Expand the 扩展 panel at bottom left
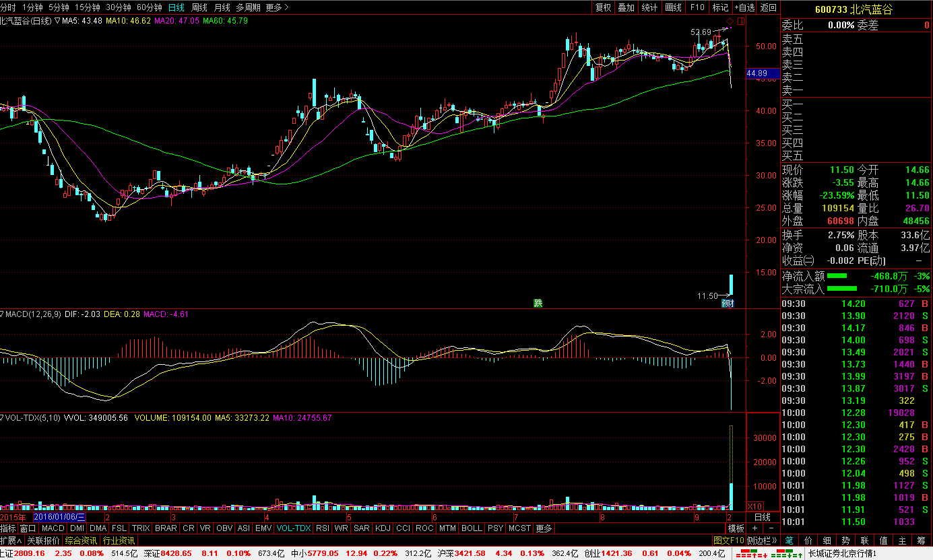This screenshot has height=560, width=933. [x=11, y=540]
